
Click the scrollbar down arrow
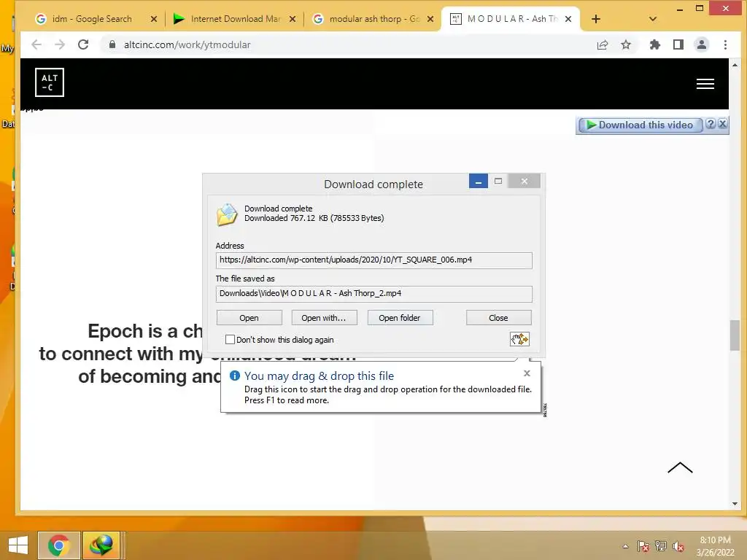(735, 504)
